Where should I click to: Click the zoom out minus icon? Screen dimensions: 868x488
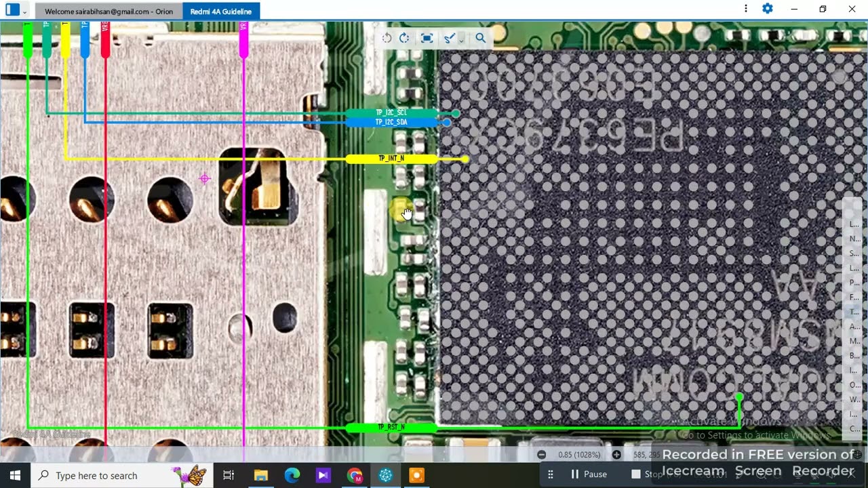(541, 455)
